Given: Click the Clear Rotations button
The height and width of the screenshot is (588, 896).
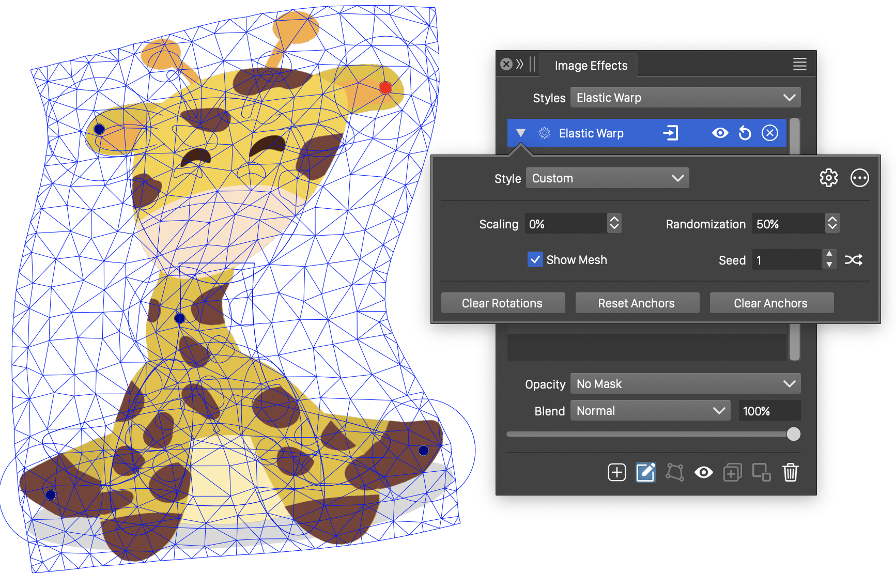Looking at the screenshot, I should (x=502, y=303).
